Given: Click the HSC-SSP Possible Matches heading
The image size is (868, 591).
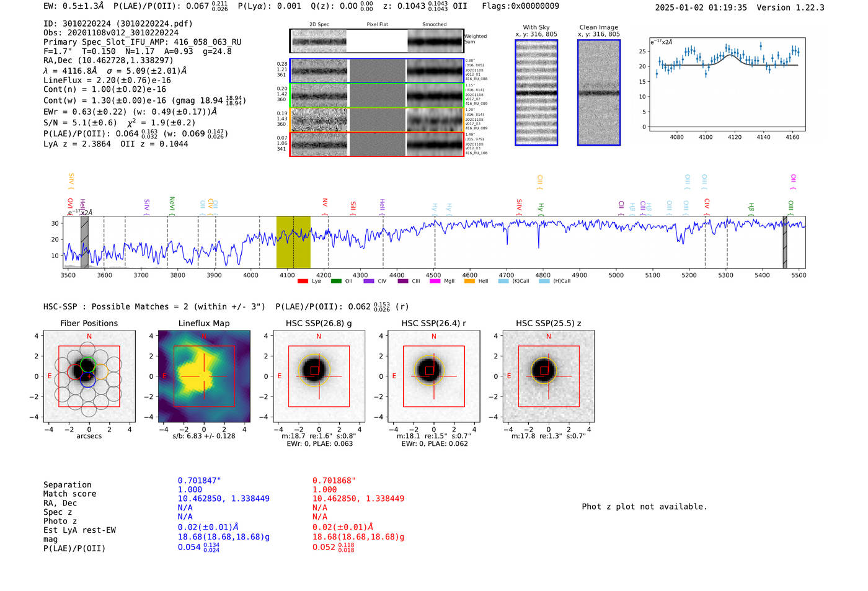Looking at the screenshot, I should [x=154, y=306].
